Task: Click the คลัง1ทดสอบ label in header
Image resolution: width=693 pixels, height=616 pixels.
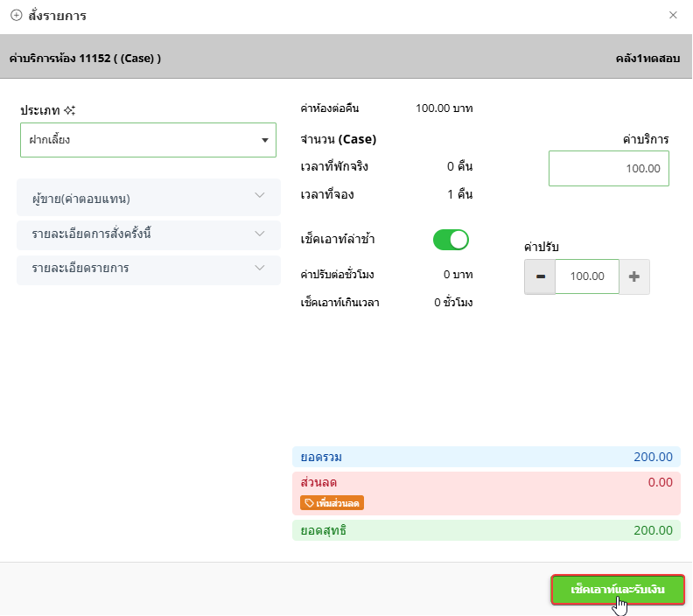Action: (647, 59)
